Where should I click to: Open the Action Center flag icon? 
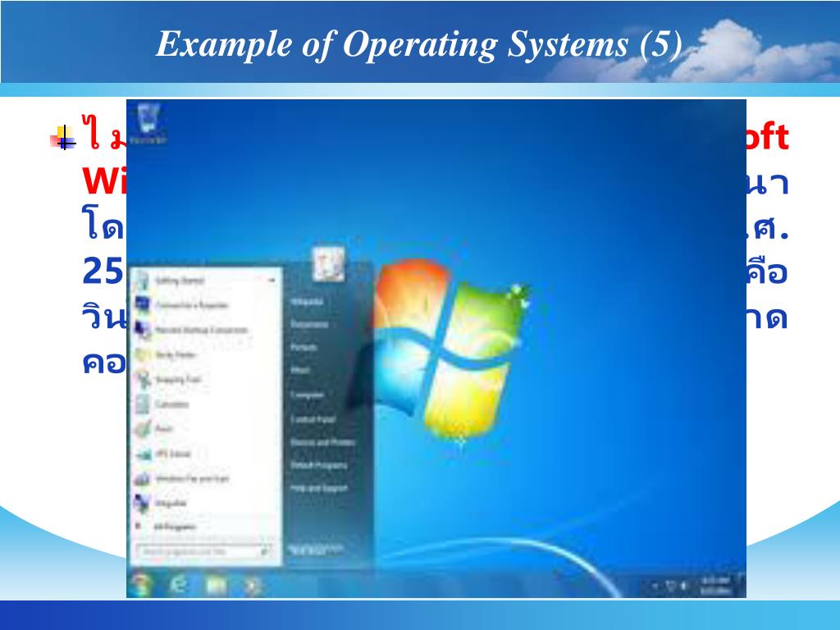(671, 586)
